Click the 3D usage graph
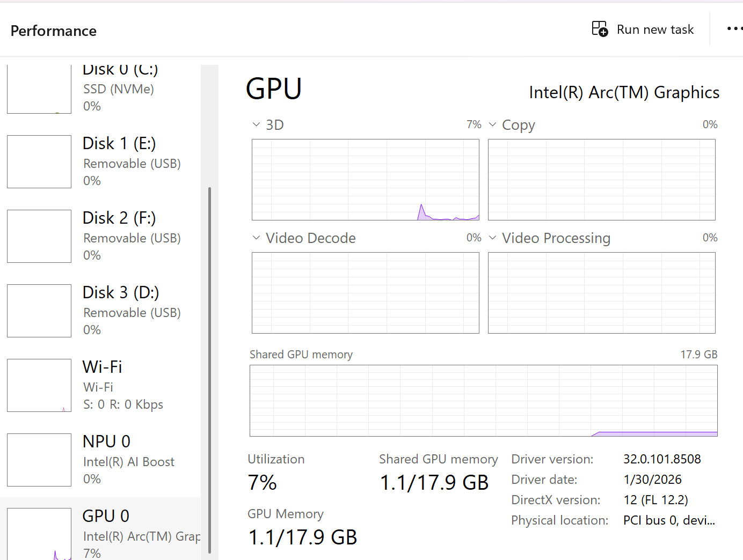The image size is (743, 560). click(366, 180)
